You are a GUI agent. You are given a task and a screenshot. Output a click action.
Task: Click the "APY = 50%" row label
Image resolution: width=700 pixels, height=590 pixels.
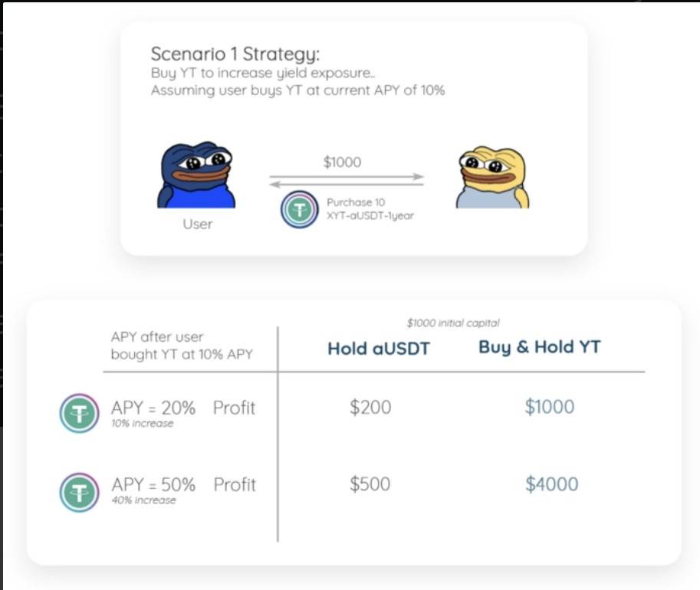153,484
